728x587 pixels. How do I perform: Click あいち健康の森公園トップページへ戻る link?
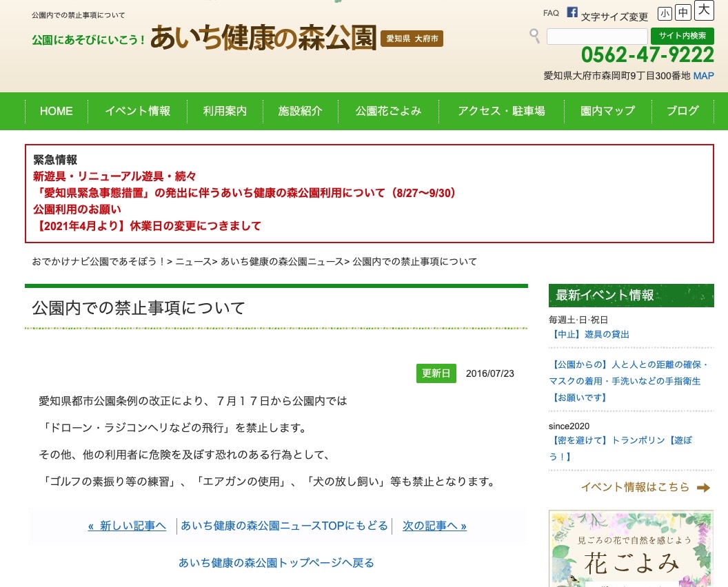pyautogui.click(x=276, y=563)
